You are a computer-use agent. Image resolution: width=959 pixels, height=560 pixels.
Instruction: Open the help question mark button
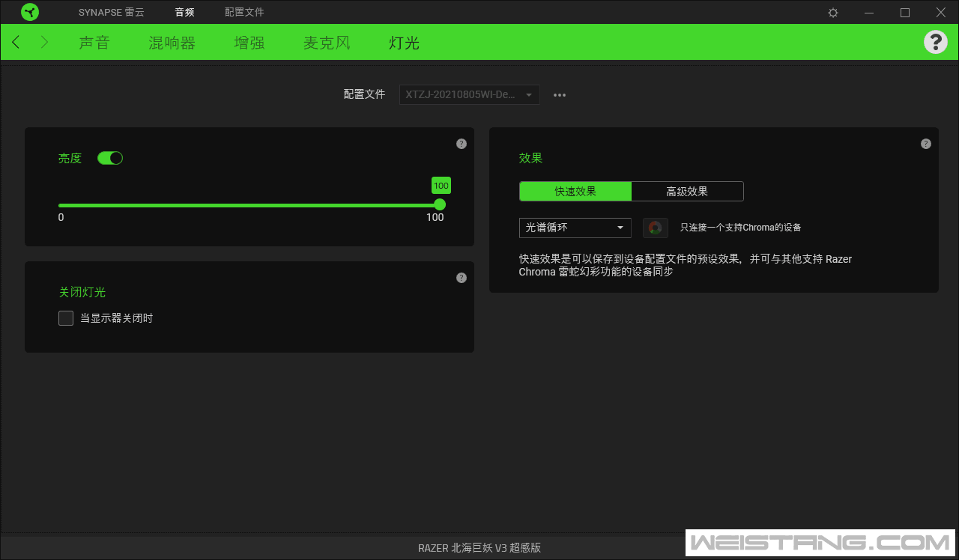[935, 42]
